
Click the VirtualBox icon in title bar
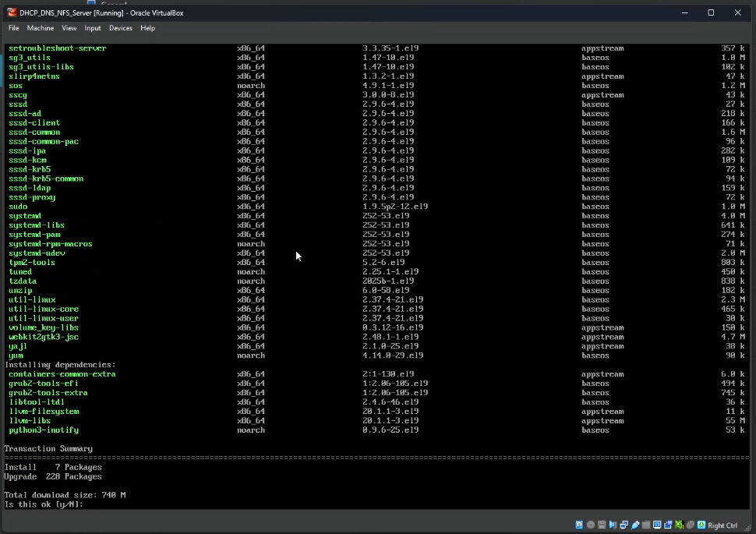12,12
